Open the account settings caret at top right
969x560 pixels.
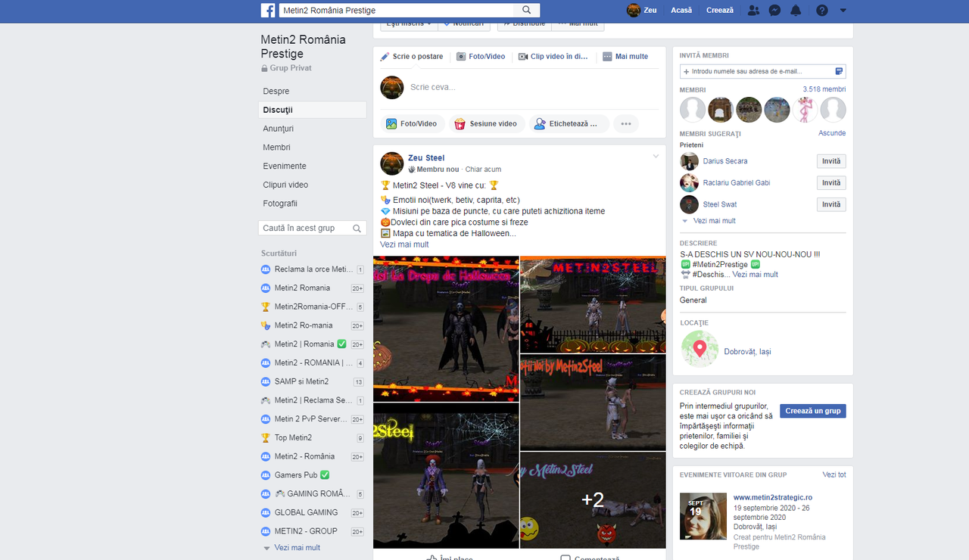coord(843,10)
